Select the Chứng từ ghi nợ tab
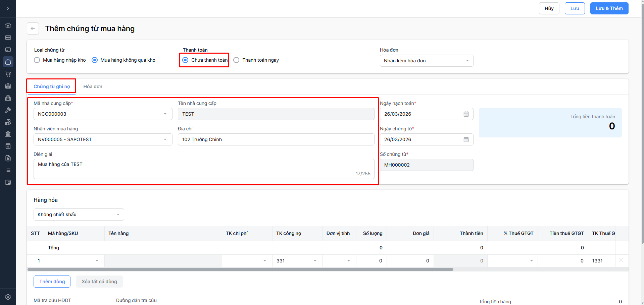644x305 pixels. pos(52,86)
